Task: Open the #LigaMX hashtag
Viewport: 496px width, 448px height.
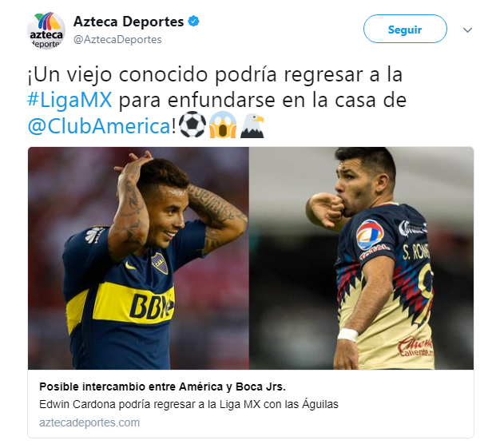Action: pyautogui.click(x=69, y=100)
